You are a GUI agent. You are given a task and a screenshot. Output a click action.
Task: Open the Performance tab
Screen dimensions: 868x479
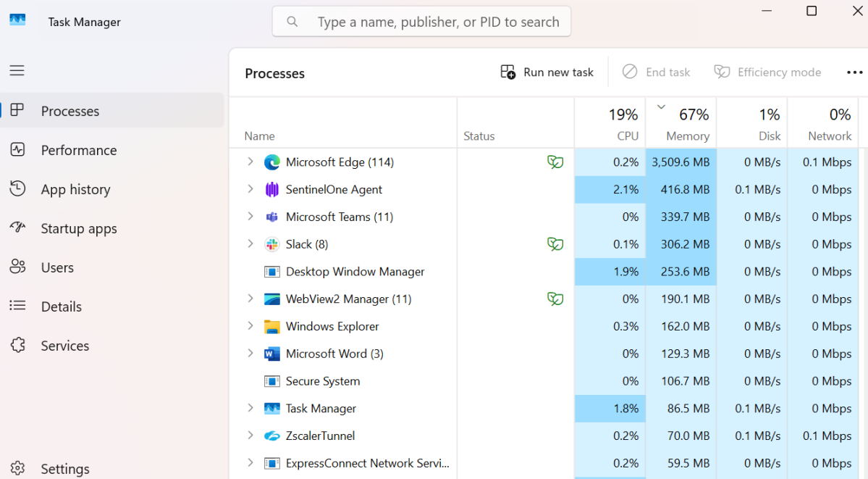coord(78,150)
